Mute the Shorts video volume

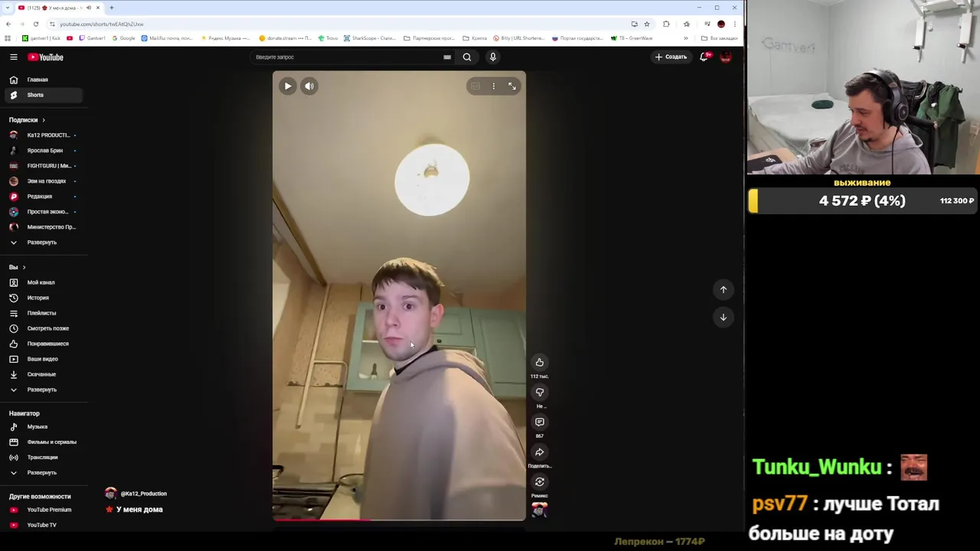click(x=309, y=86)
